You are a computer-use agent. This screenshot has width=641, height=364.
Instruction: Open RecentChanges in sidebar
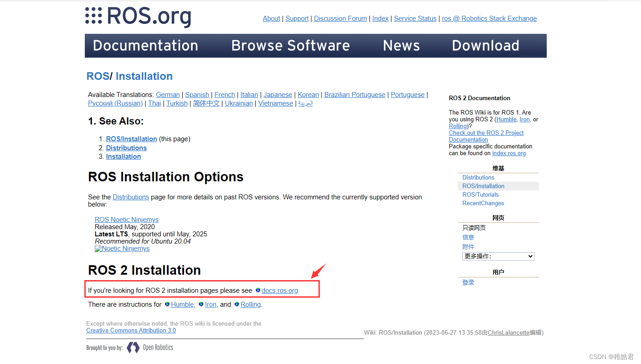(483, 203)
